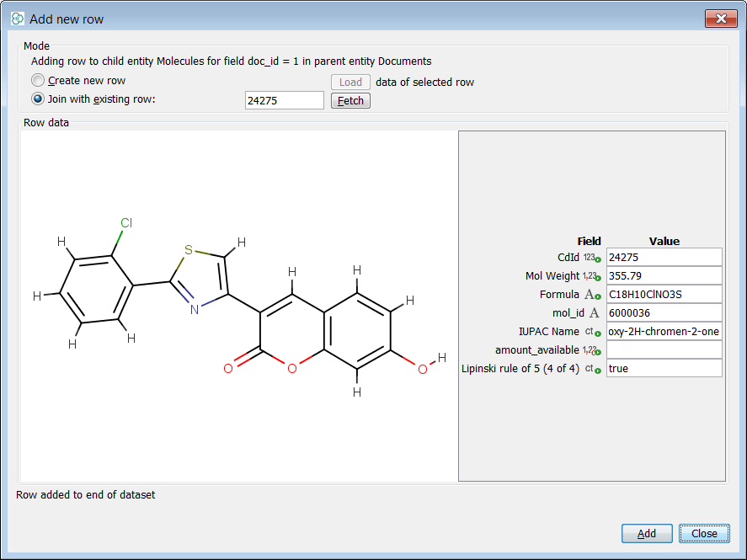Viewport: 747px width, 560px height.
Task: Click the green arrow badge on Mol Weight
Action: [x=598, y=279]
